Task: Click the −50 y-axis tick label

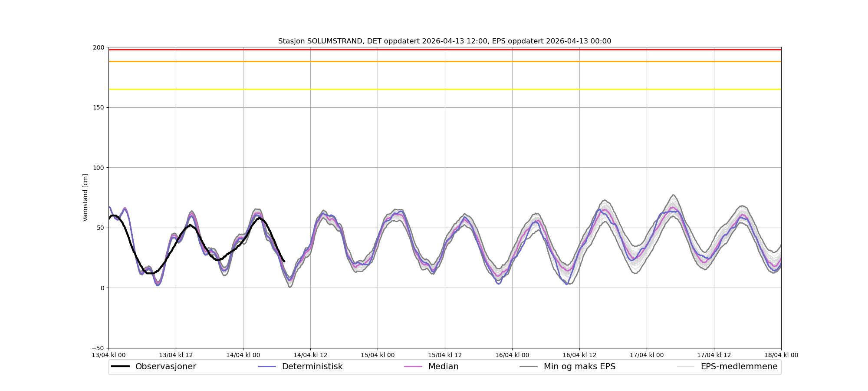Action: pyautogui.click(x=98, y=348)
